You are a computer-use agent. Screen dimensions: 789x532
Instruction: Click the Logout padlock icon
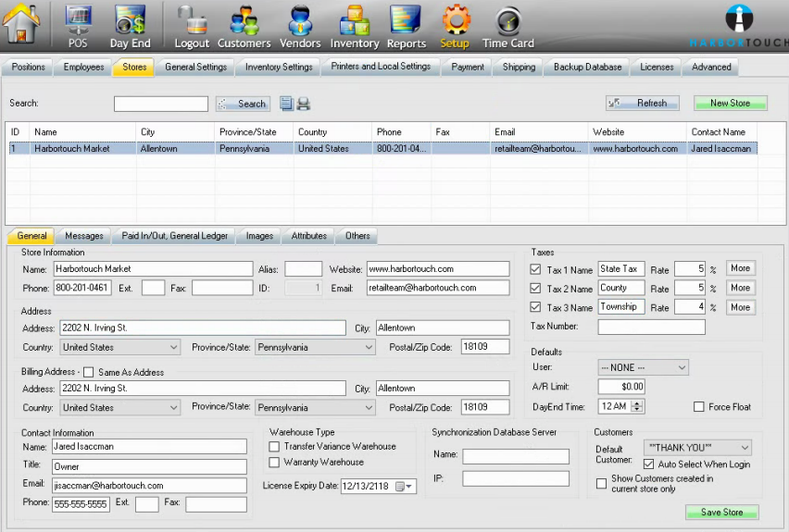click(x=192, y=22)
